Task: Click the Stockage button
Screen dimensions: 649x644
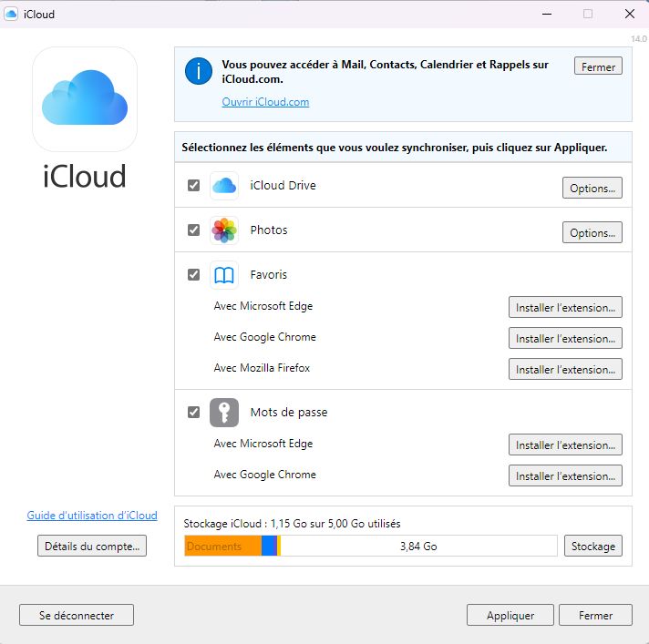Action: 593,546
